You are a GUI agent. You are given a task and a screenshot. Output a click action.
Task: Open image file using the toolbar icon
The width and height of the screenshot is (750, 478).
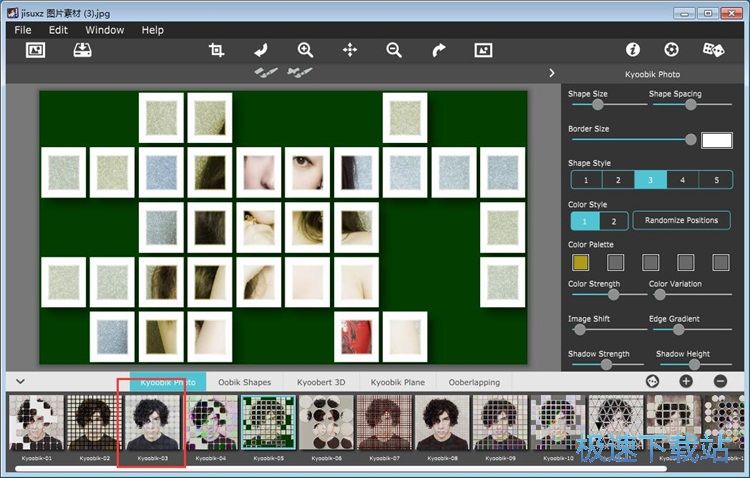(35, 50)
